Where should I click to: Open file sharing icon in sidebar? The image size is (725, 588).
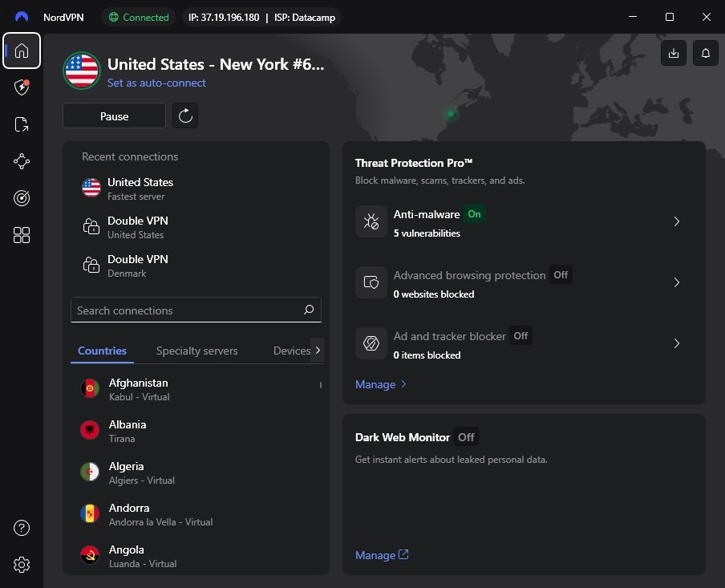click(x=22, y=124)
